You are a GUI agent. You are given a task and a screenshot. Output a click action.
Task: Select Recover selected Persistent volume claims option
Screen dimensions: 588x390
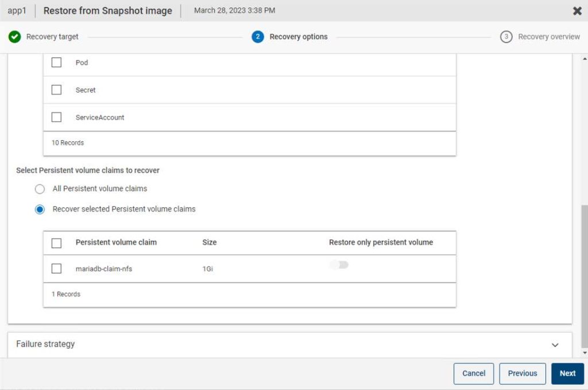(x=40, y=209)
